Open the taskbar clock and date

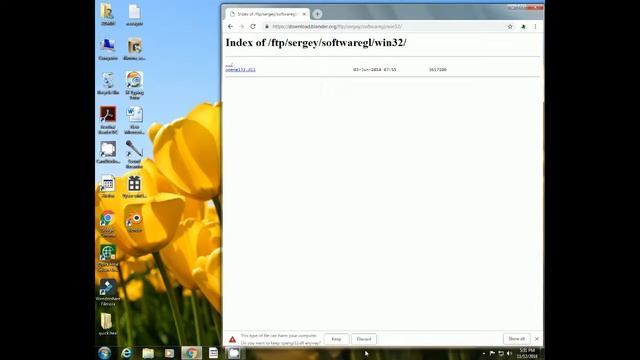pos(527,353)
